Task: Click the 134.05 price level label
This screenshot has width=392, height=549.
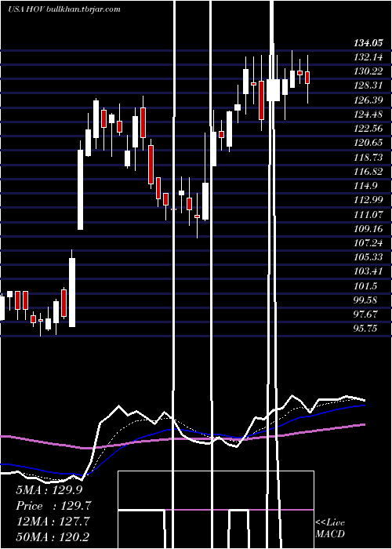Action: tap(368, 43)
